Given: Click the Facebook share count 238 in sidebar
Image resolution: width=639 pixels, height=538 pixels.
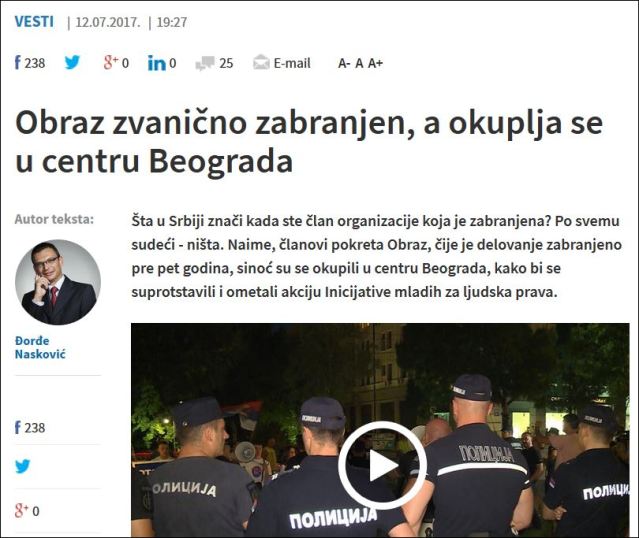Looking at the screenshot, I should [x=35, y=428].
